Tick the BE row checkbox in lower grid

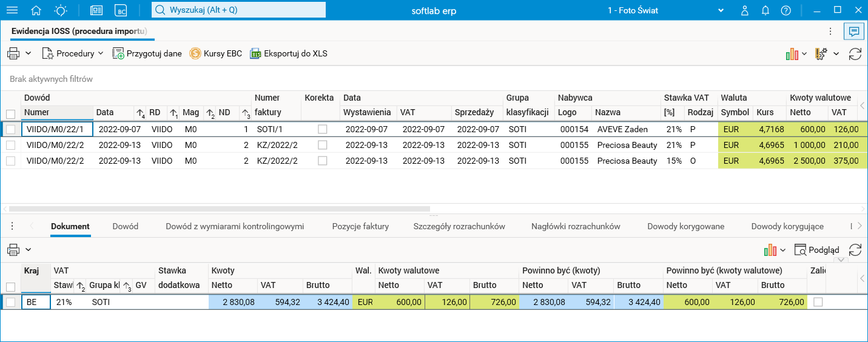click(x=10, y=302)
